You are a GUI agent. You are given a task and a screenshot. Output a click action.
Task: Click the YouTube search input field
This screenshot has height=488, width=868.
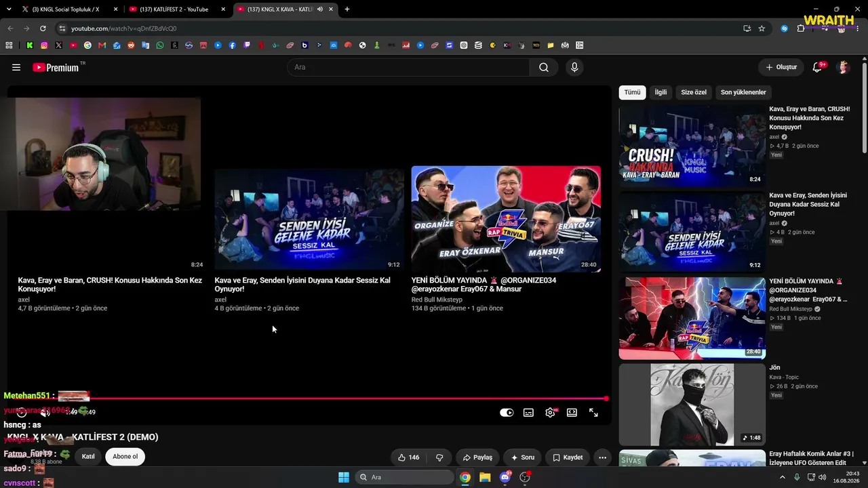coord(408,67)
